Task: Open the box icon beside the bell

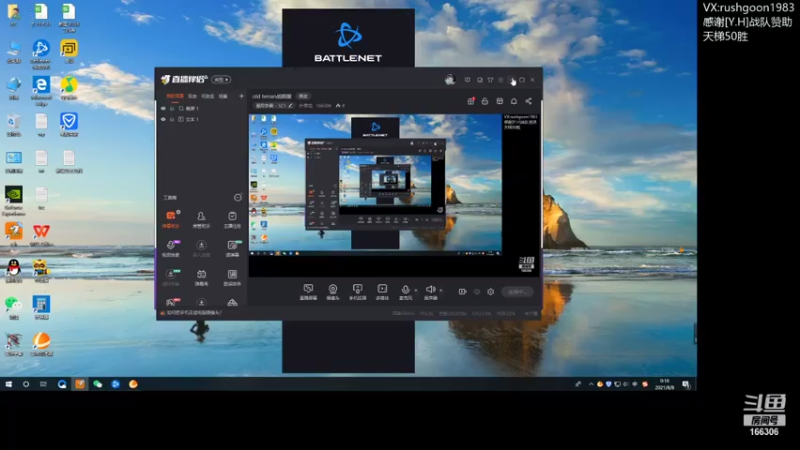Action: pyautogui.click(x=499, y=101)
